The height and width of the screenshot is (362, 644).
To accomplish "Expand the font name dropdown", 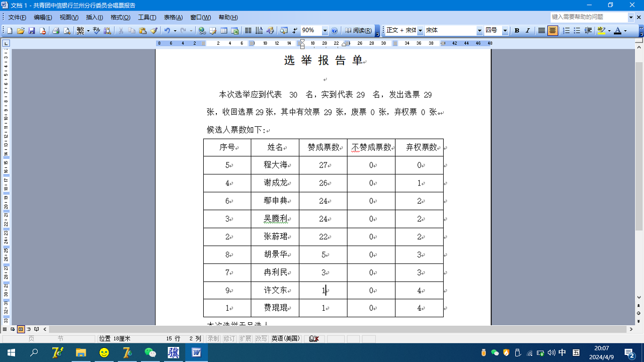I will pos(479,31).
